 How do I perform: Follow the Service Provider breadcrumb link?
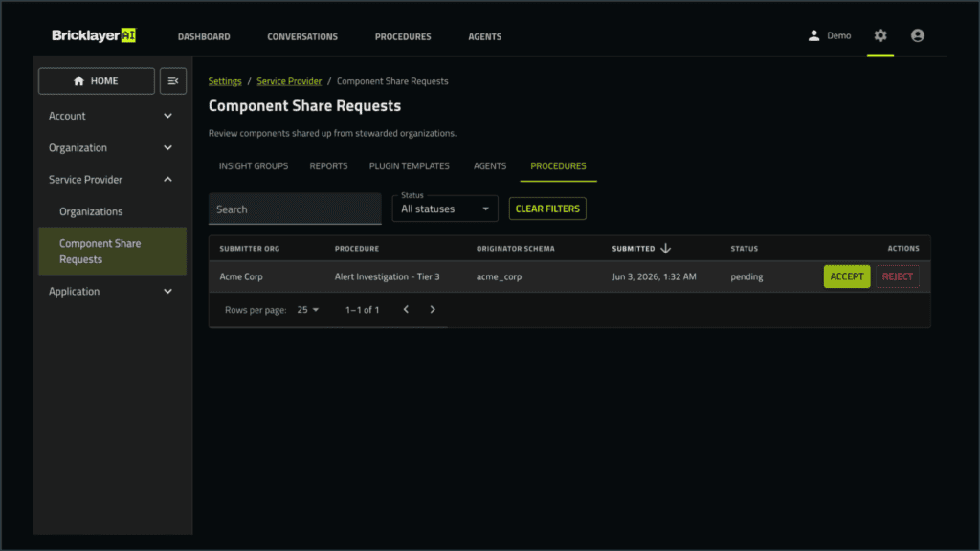click(x=289, y=81)
